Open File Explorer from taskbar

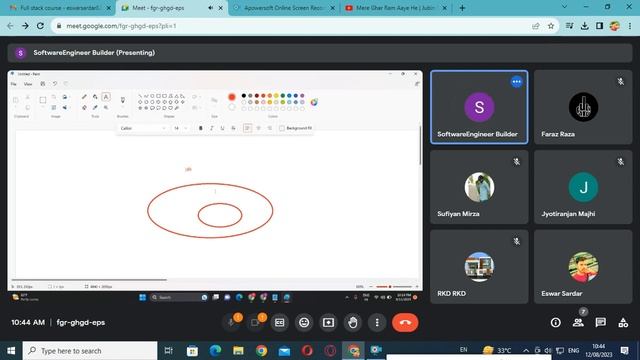click(x=238, y=351)
